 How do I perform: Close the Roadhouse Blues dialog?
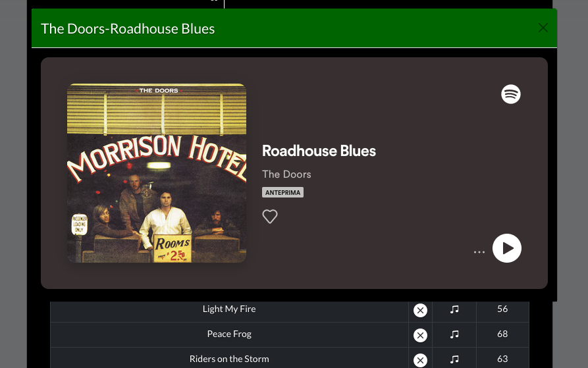(543, 28)
